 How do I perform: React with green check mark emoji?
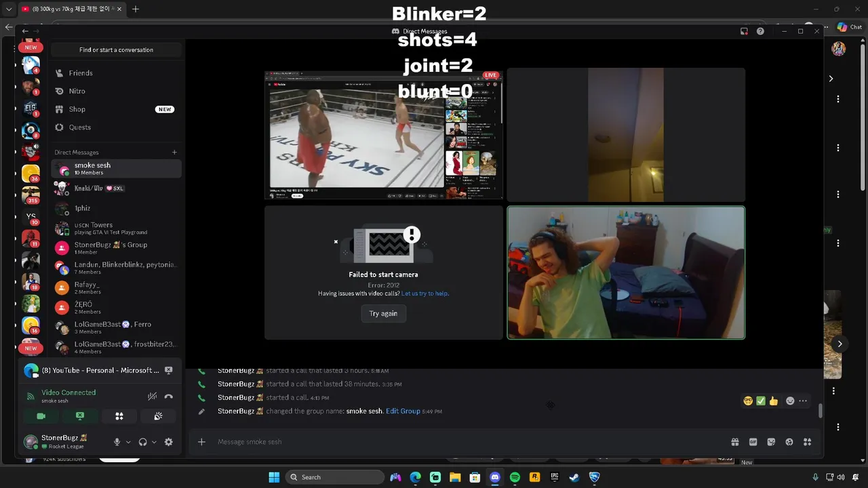(x=761, y=401)
